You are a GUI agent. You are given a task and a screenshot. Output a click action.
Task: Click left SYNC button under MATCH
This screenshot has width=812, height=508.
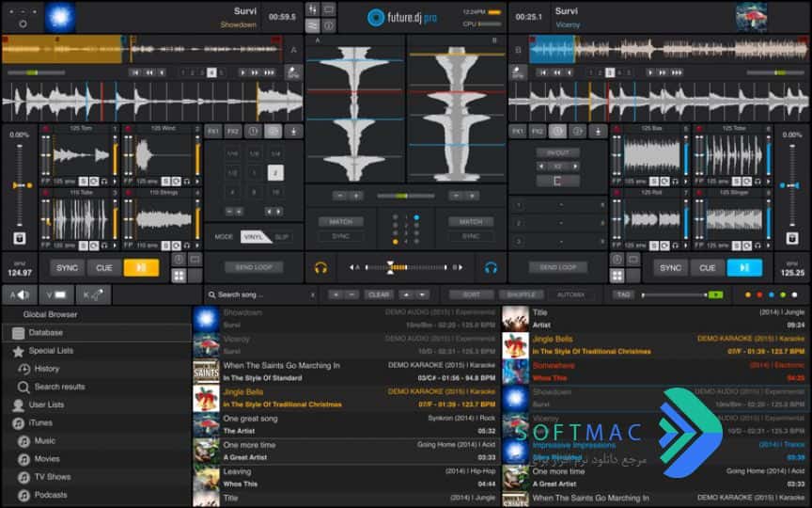(341, 236)
